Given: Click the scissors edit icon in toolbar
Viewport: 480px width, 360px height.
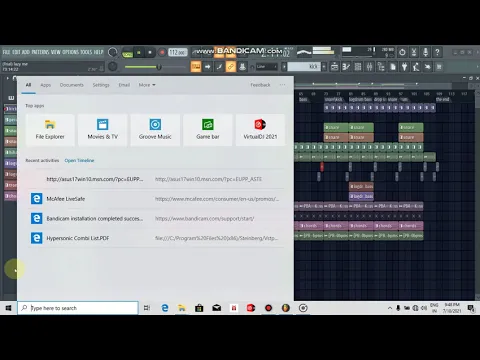Looking at the screenshot, I should (414, 52).
